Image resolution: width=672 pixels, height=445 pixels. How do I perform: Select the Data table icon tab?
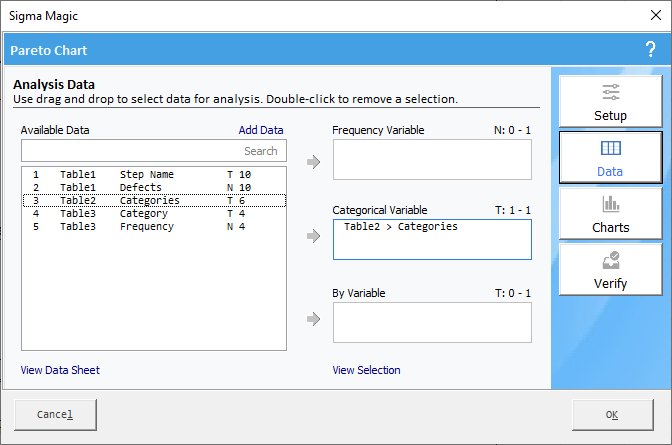[610, 157]
